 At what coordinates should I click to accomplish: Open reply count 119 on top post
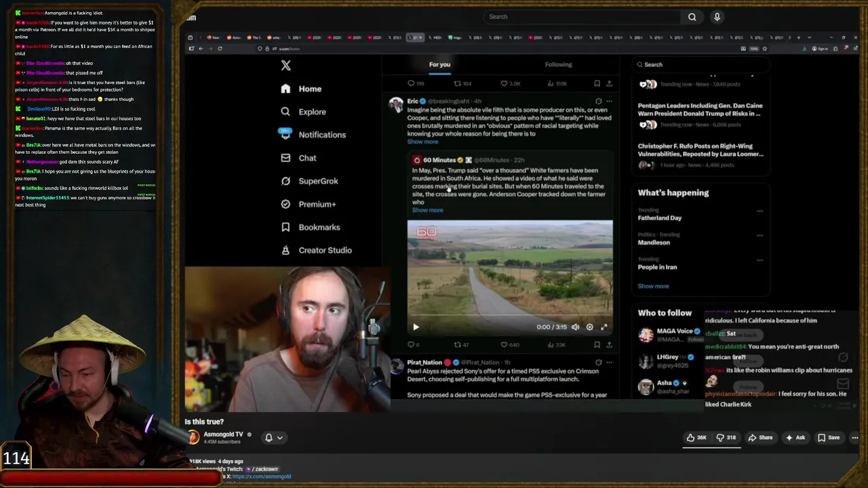tap(415, 83)
